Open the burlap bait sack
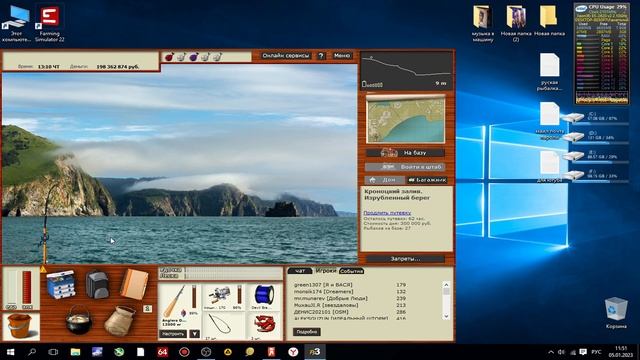 click(119, 321)
